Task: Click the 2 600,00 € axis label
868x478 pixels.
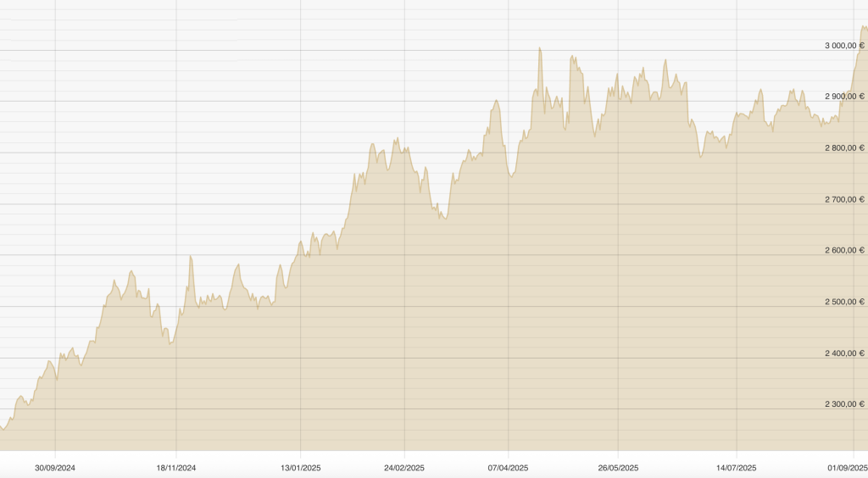Action: pos(844,251)
